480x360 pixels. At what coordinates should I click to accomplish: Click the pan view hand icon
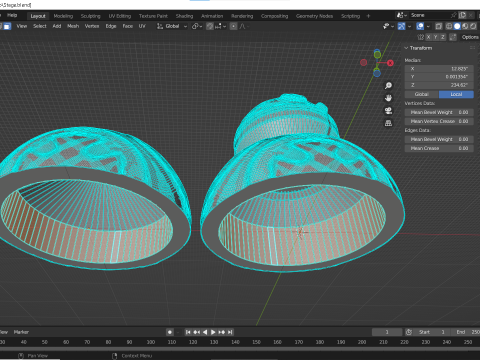point(388,98)
